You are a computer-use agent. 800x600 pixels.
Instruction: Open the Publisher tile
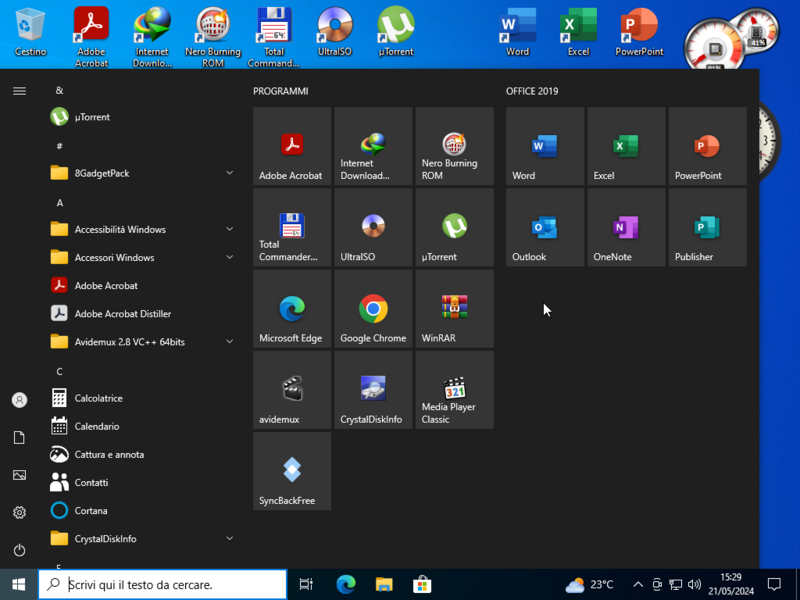coord(706,227)
